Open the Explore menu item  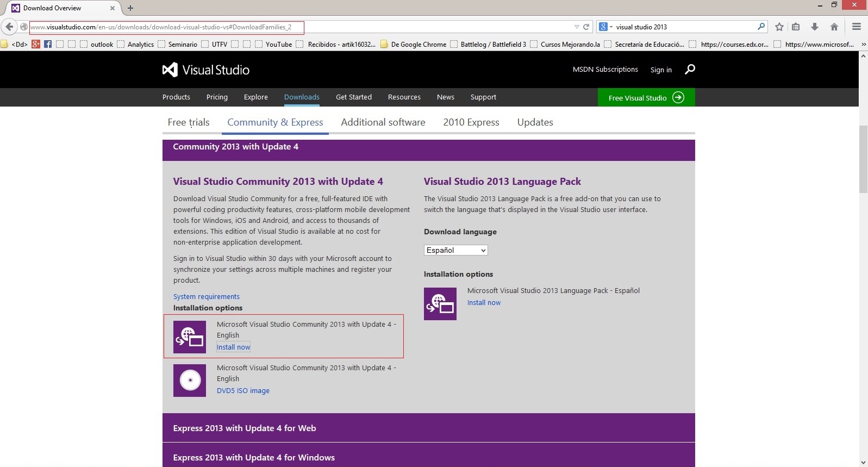256,97
